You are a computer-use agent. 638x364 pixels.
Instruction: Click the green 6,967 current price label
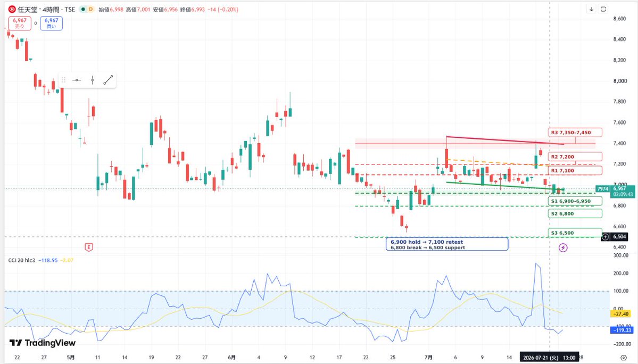(x=622, y=191)
